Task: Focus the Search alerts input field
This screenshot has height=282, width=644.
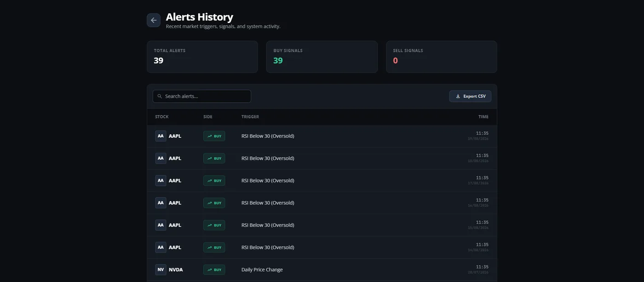Action: (202, 96)
